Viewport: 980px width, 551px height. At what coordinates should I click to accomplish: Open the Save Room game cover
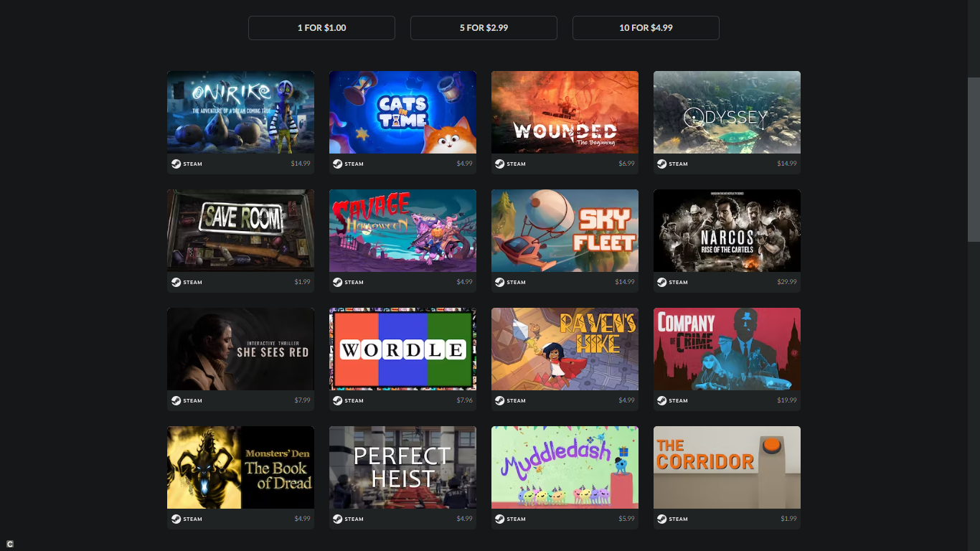click(240, 230)
